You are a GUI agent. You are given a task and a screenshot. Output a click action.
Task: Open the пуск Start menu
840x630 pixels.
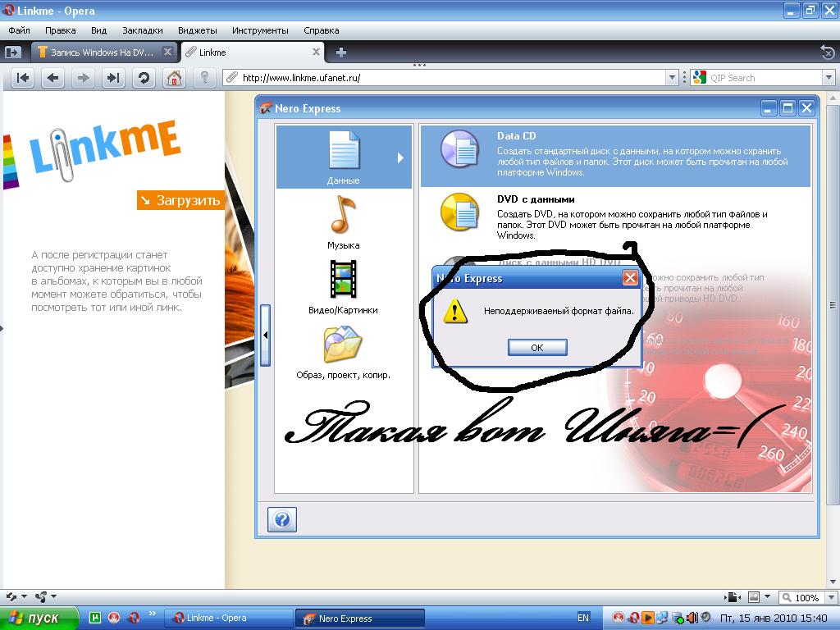(x=39, y=619)
